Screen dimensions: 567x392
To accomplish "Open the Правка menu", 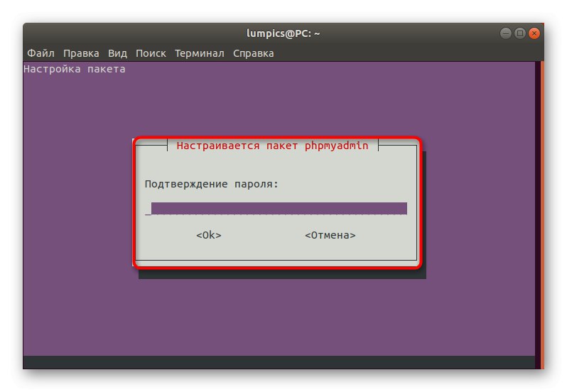I will click(x=81, y=53).
